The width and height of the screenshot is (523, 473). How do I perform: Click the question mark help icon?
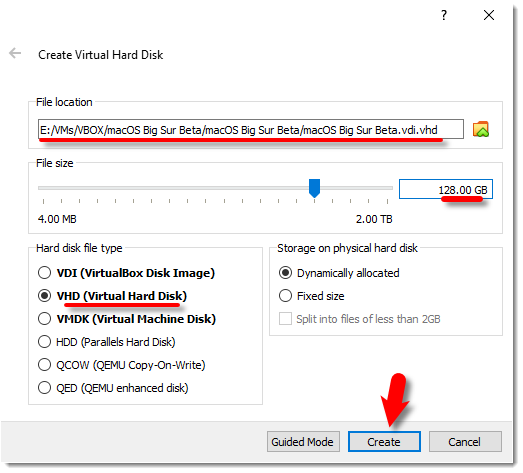coord(444,15)
